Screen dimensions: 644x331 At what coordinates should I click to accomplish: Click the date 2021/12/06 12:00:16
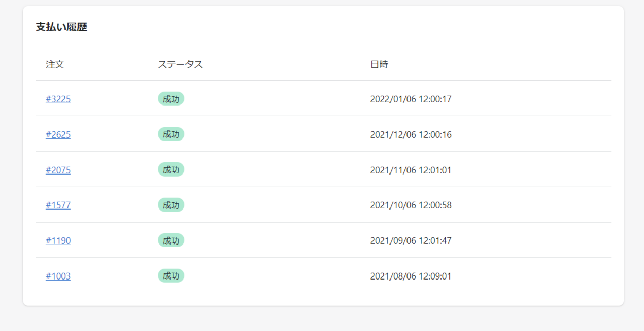tap(411, 135)
